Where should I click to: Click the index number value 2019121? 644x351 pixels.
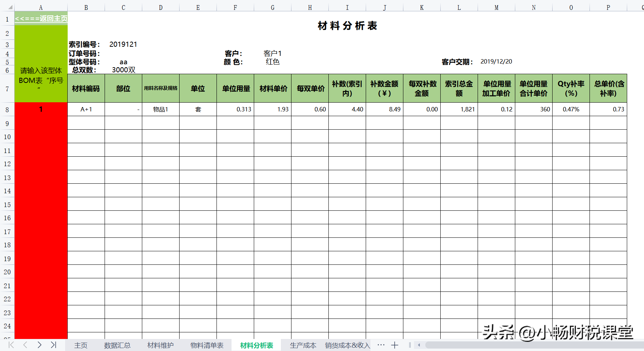pos(123,44)
